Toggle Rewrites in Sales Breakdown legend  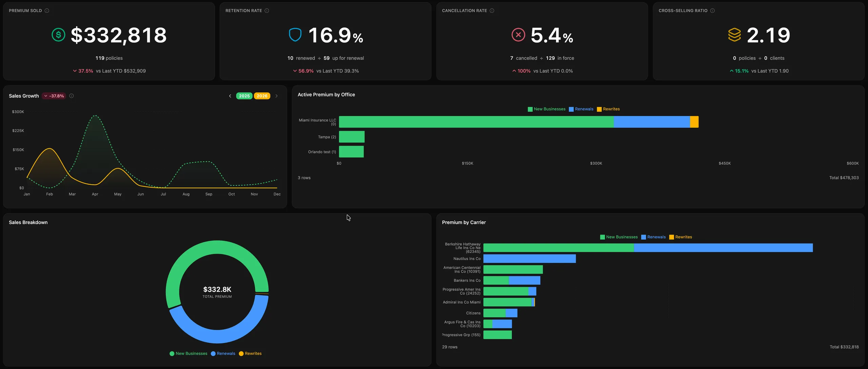pyautogui.click(x=250, y=353)
